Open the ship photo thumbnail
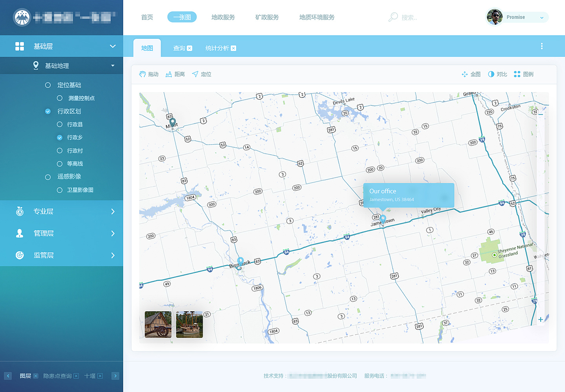The width and height of the screenshot is (565, 392). [189, 325]
